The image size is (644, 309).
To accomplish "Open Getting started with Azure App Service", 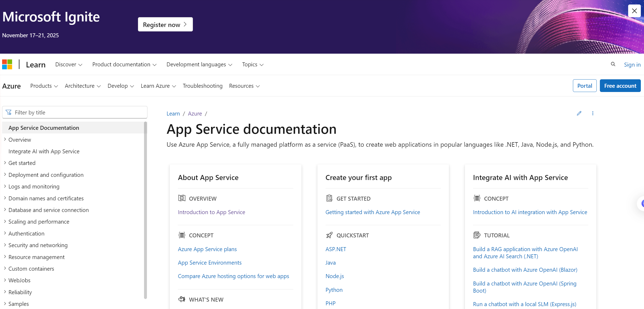I will (373, 212).
